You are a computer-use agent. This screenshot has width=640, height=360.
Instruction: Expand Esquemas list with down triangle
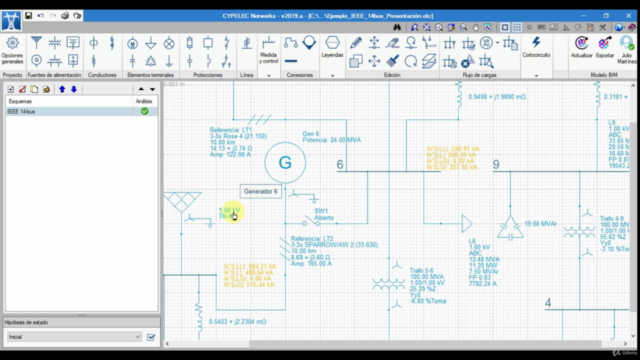152,89
